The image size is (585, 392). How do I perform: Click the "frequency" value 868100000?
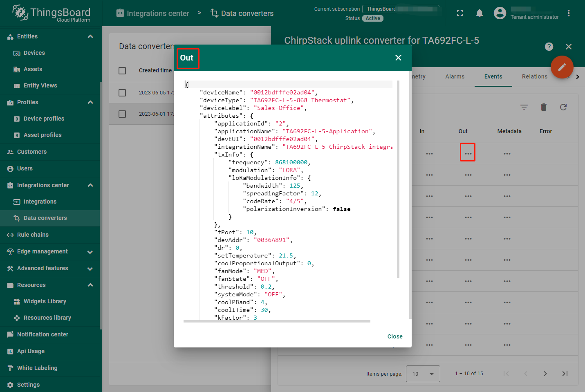[291, 162]
